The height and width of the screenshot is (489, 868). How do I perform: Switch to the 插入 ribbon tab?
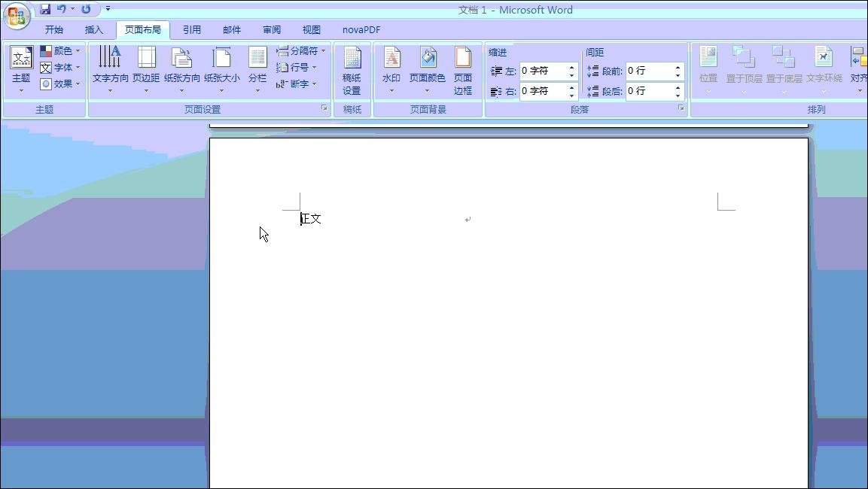click(93, 29)
